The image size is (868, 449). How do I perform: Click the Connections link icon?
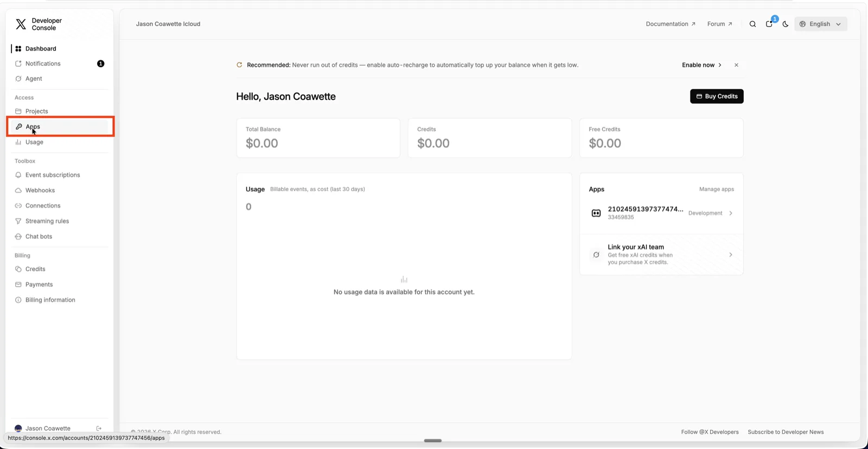point(18,206)
